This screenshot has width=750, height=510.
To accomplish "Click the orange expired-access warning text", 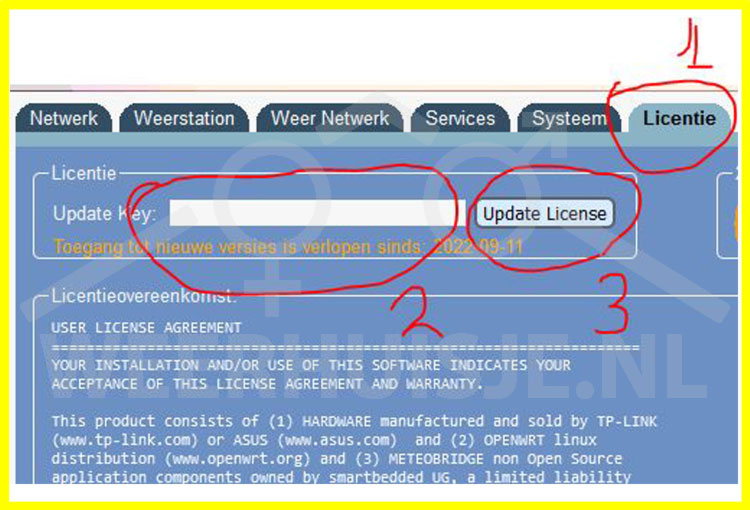I will click(x=240, y=245).
